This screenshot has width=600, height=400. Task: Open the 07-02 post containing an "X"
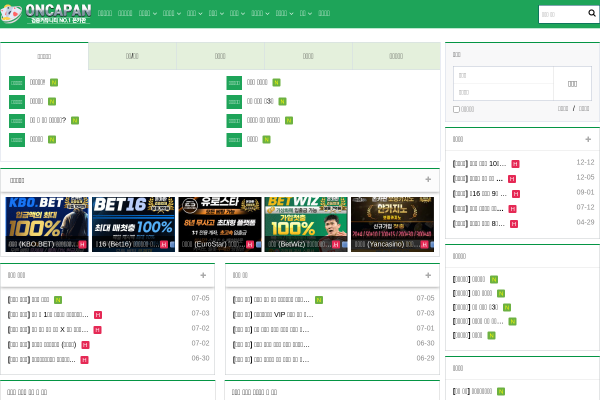point(48,330)
